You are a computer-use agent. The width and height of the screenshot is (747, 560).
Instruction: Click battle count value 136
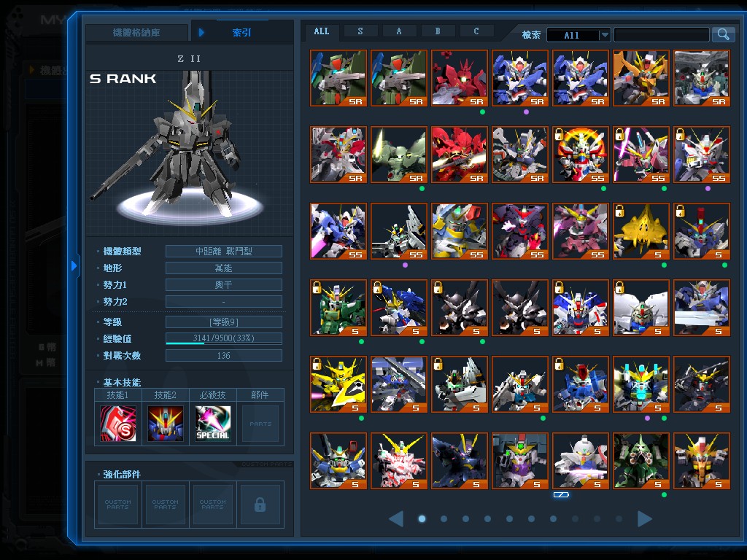(x=223, y=355)
